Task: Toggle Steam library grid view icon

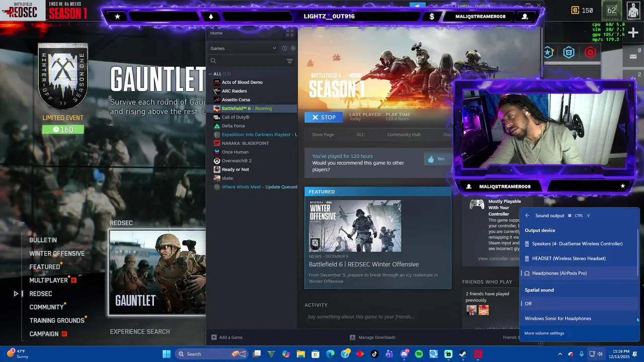Action: tap(290, 33)
